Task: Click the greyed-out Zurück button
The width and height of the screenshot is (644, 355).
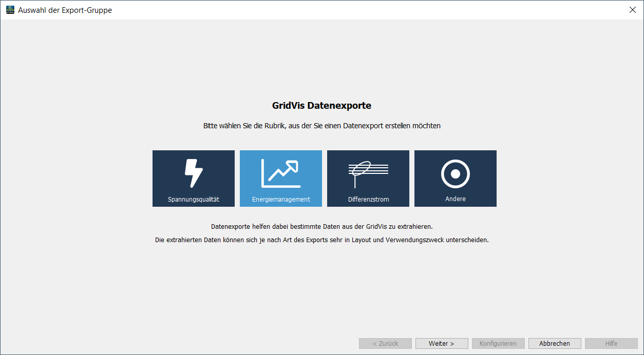Action: [385, 344]
